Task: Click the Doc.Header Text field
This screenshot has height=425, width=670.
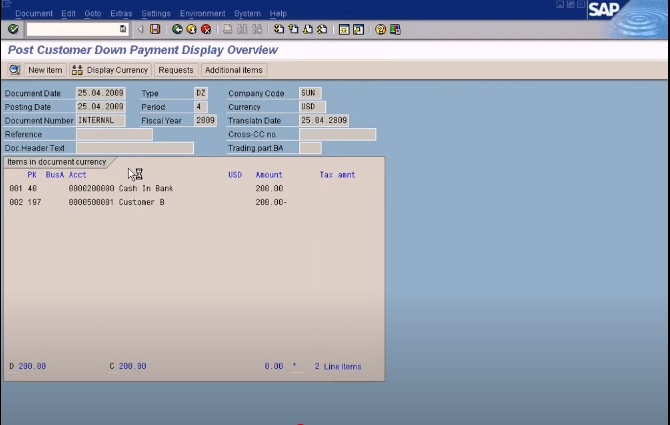Action: [x=135, y=148]
